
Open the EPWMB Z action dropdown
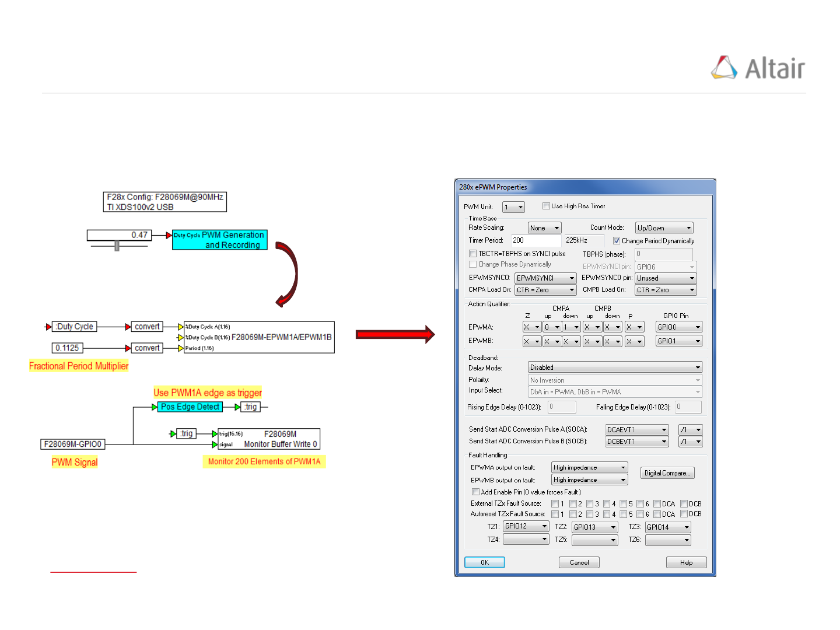[x=532, y=341]
